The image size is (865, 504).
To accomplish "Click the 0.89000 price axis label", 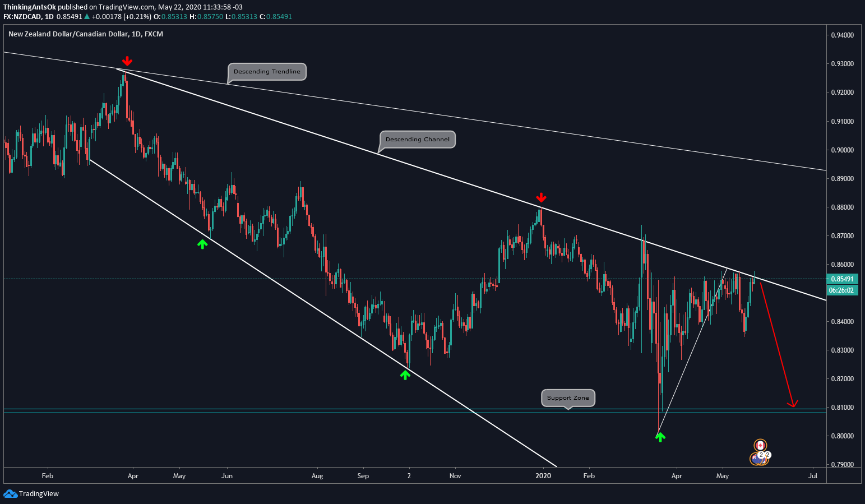I will click(x=842, y=179).
